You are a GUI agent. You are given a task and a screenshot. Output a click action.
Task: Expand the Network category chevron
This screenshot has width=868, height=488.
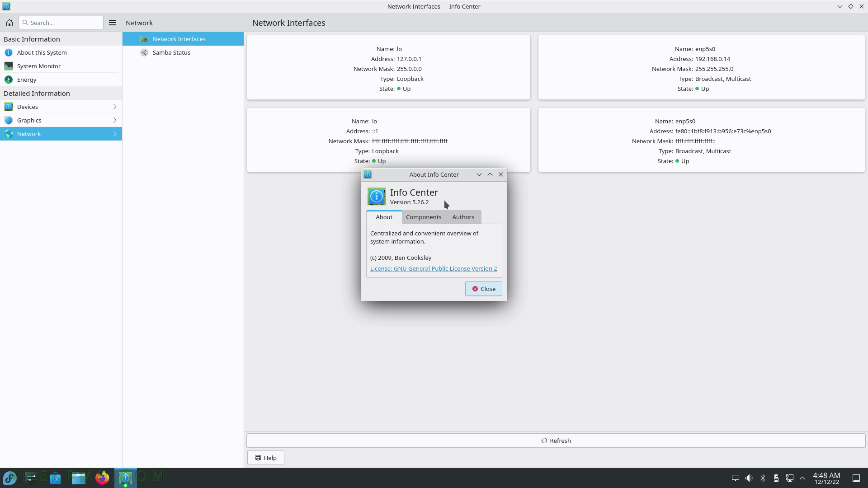point(115,134)
